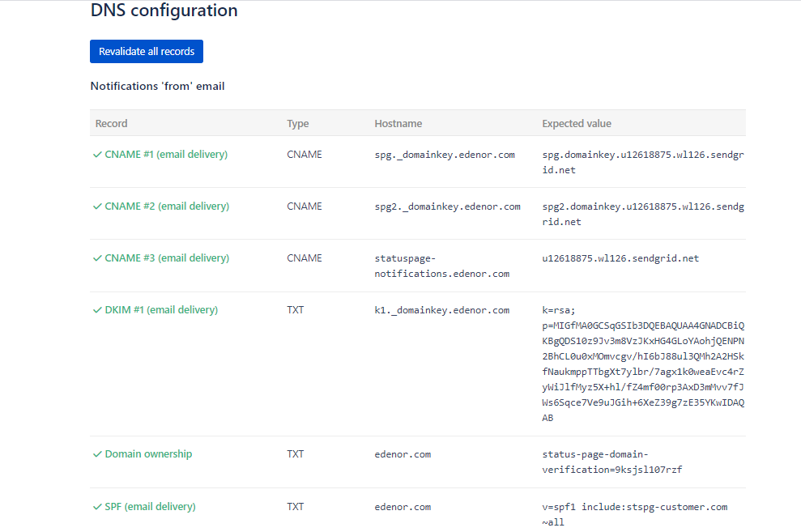
Task: Click the green checkmark beside CNAME #3
Action: 97,257
